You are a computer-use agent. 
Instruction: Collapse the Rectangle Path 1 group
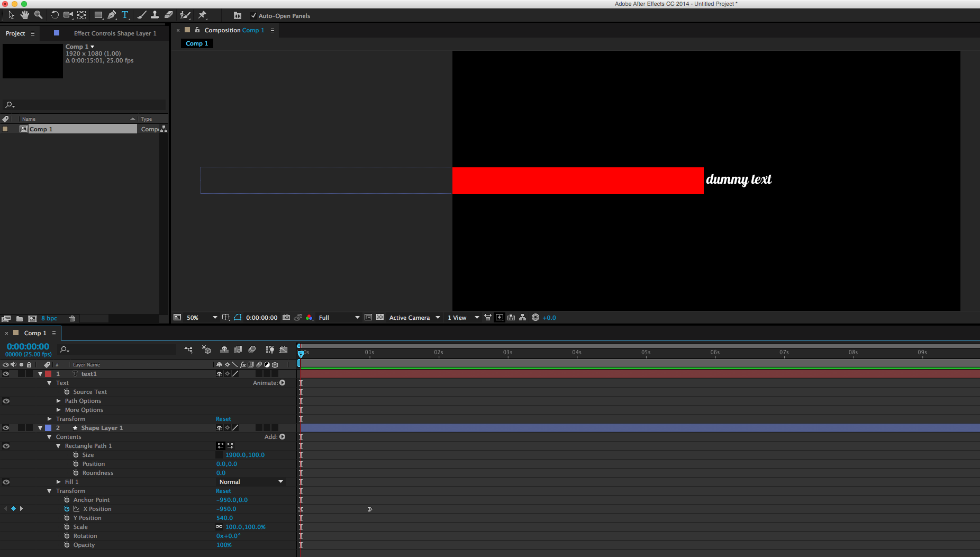(x=58, y=445)
